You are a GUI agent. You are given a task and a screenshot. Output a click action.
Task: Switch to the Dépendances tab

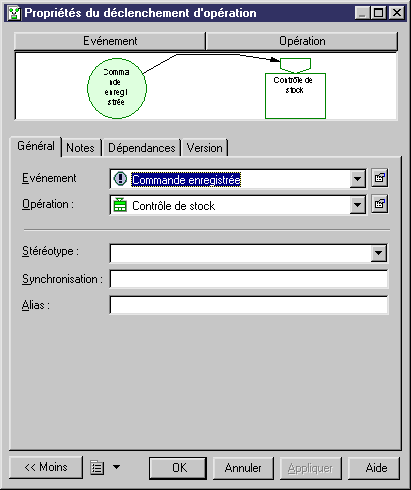coord(142,148)
